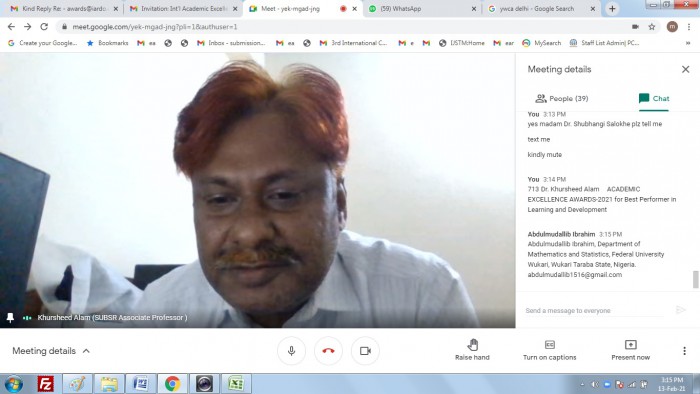Click the send message arrow icon
Image resolution: width=700 pixels, height=394 pixels.
click(x=680, y=310)
